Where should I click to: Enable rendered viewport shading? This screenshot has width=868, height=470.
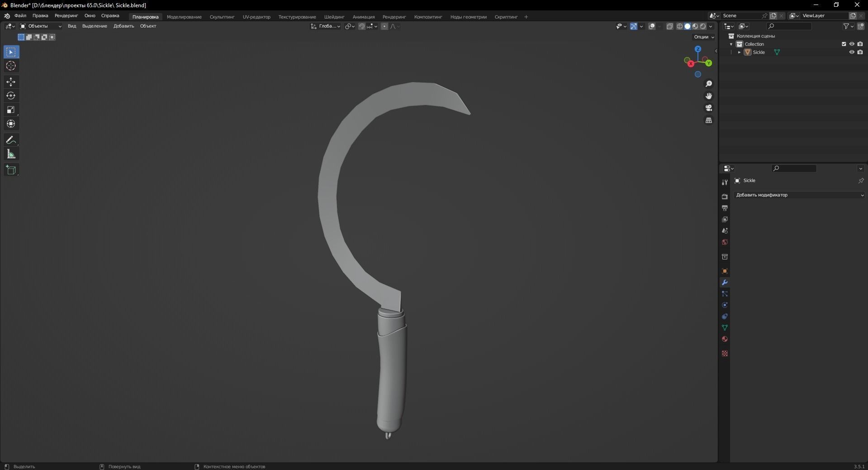click(703, 26)
